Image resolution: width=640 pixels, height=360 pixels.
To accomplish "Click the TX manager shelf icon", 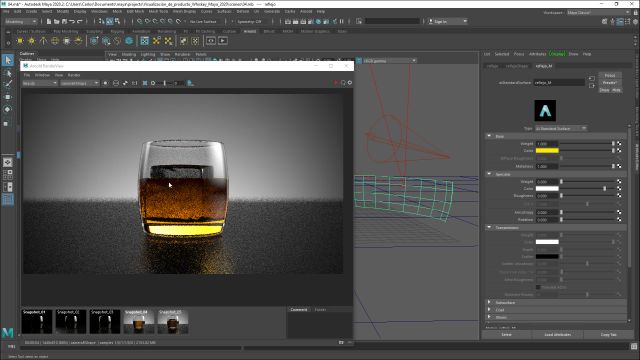I will (144, 41).
